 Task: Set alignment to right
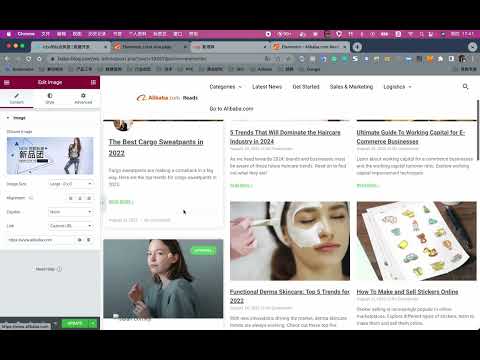[89, 198]
